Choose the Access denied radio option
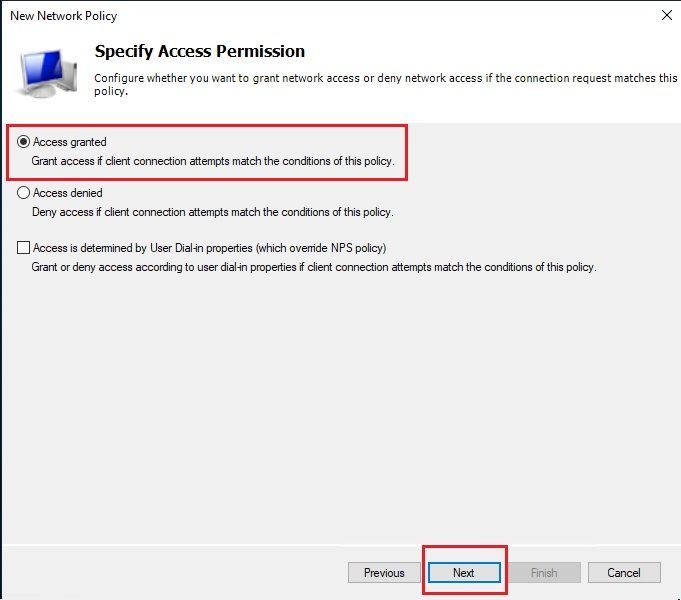The width and height of the screenshot is (681, 600). (23, 192)
